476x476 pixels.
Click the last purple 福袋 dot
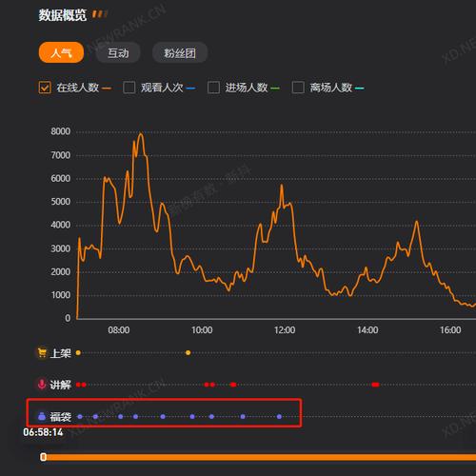[x=279, y=417]
